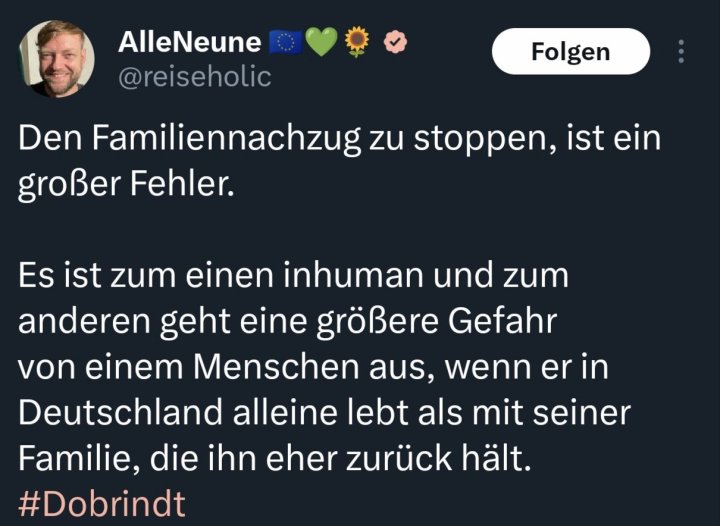
Task: Open the AlleNeune profile picture
Action: coord(56,59)
